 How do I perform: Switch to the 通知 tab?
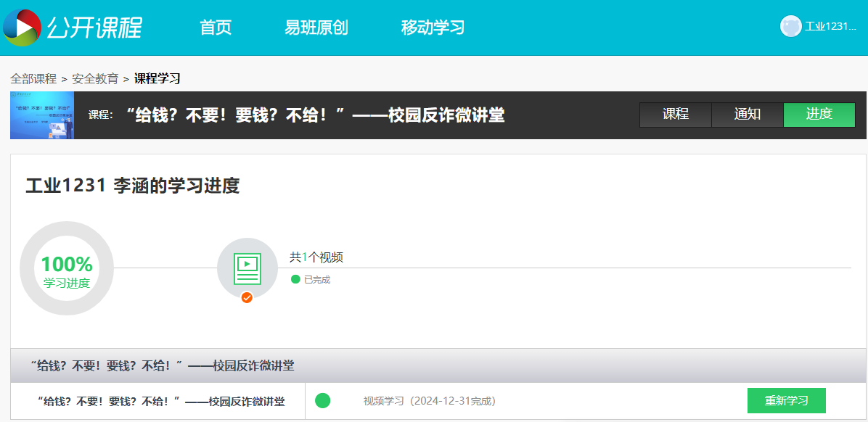748,115
